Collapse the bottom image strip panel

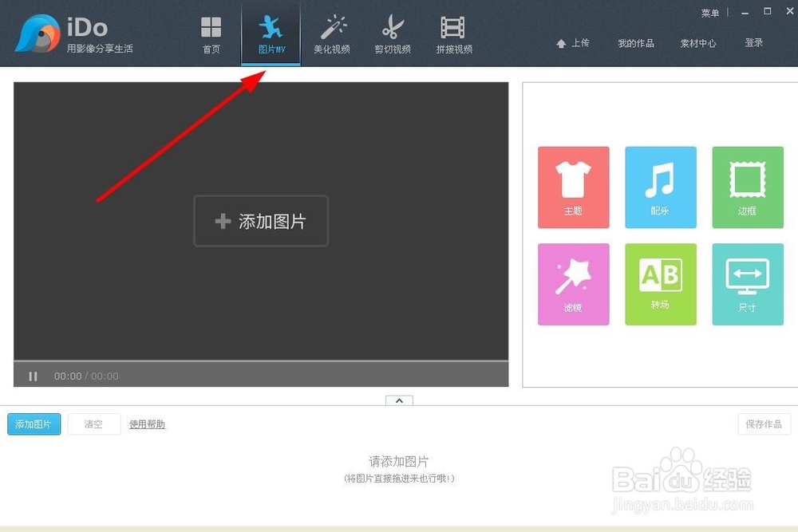399,401
